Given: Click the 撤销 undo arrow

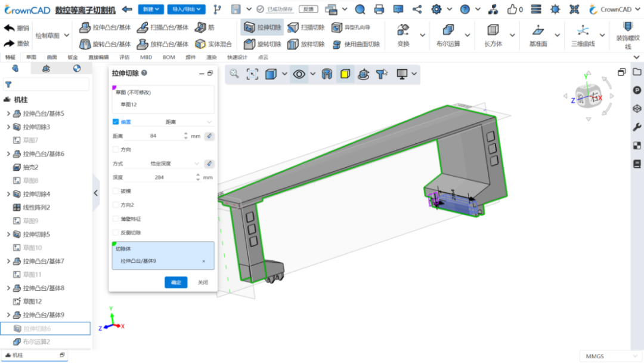Looking at the screenshot, I should (x=17, y=28).
